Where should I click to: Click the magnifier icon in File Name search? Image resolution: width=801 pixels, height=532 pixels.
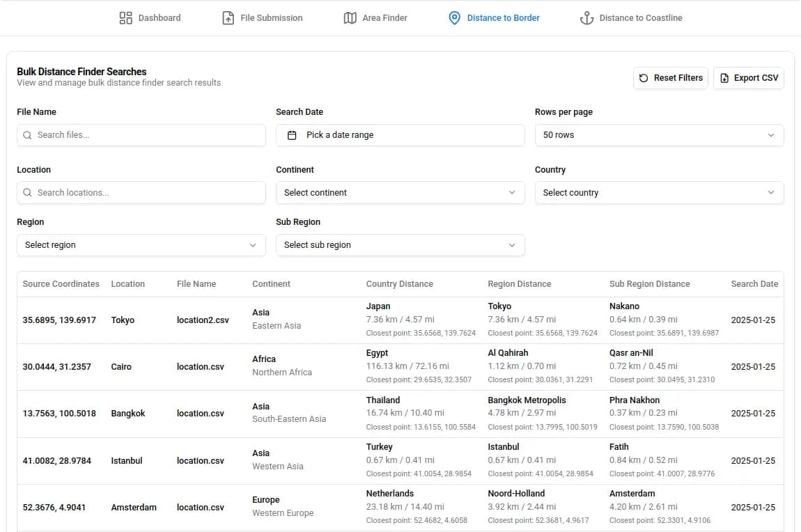click(27, 135)
